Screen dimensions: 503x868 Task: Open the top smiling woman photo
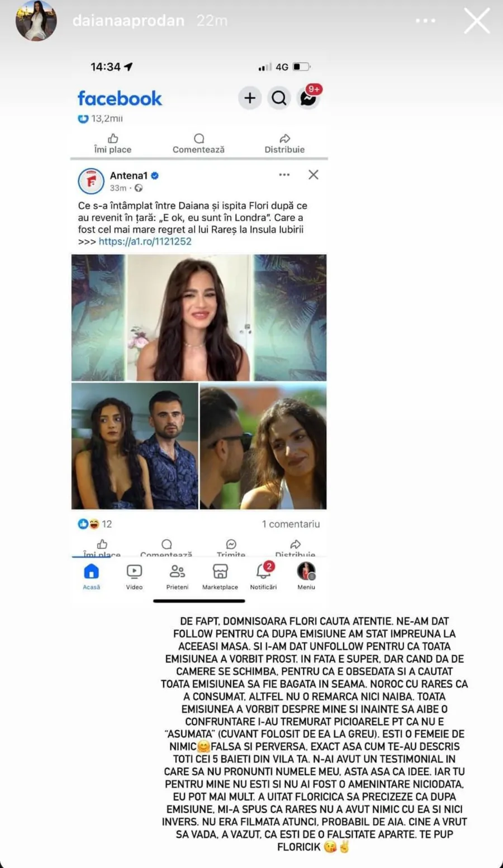tap(190, 318)
